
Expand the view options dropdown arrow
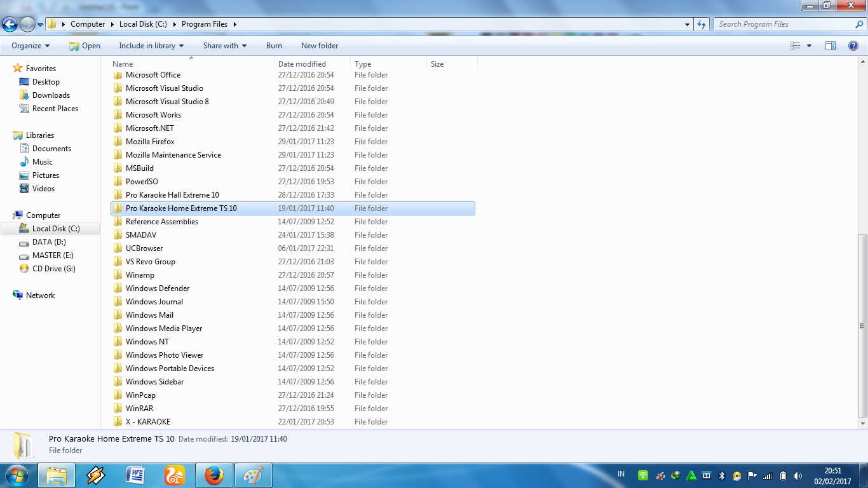(x=809, y=46)
